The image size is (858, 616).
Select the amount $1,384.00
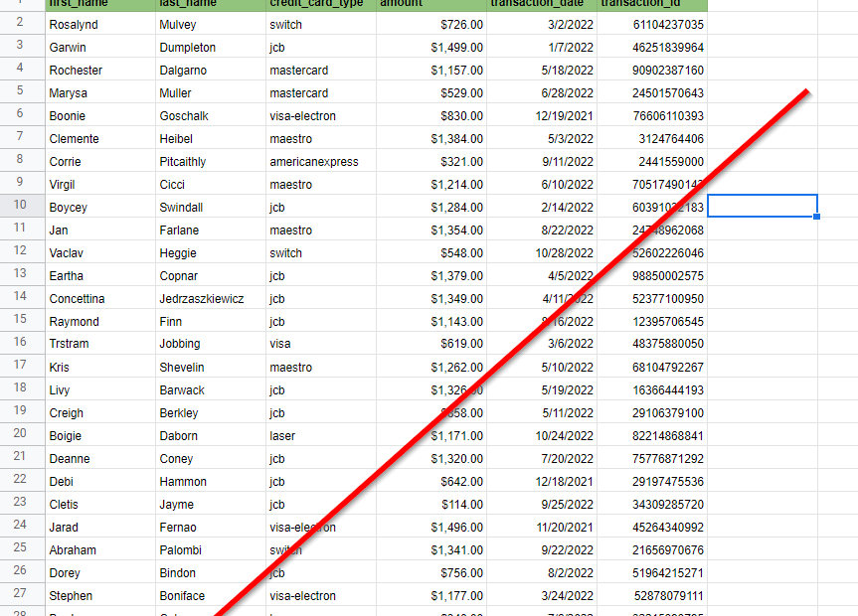[431, 138]
